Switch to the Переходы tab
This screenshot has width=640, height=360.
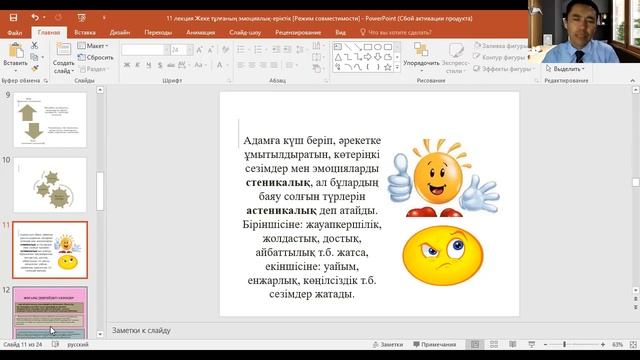(158, 32)
